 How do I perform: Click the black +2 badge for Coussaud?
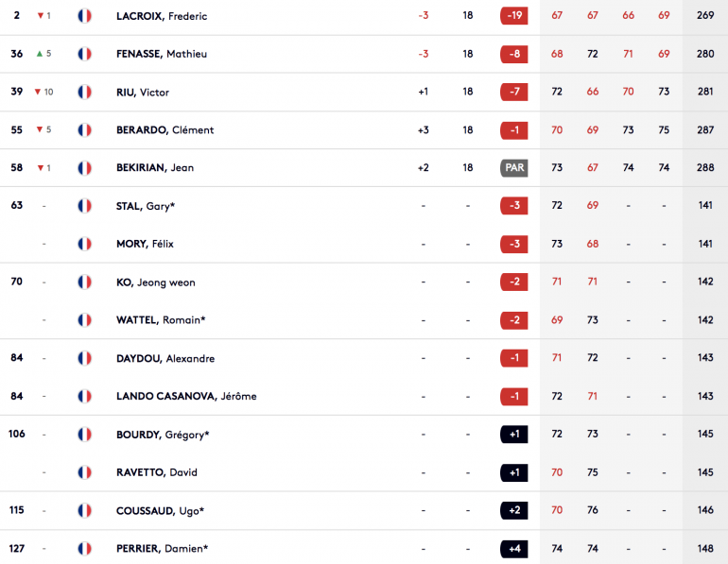(514, 510)
